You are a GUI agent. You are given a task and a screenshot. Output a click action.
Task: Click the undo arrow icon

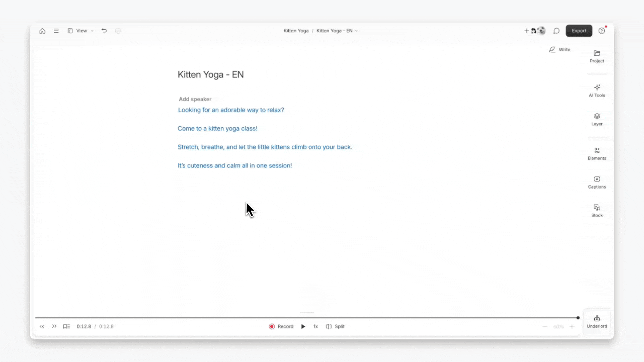104,31
